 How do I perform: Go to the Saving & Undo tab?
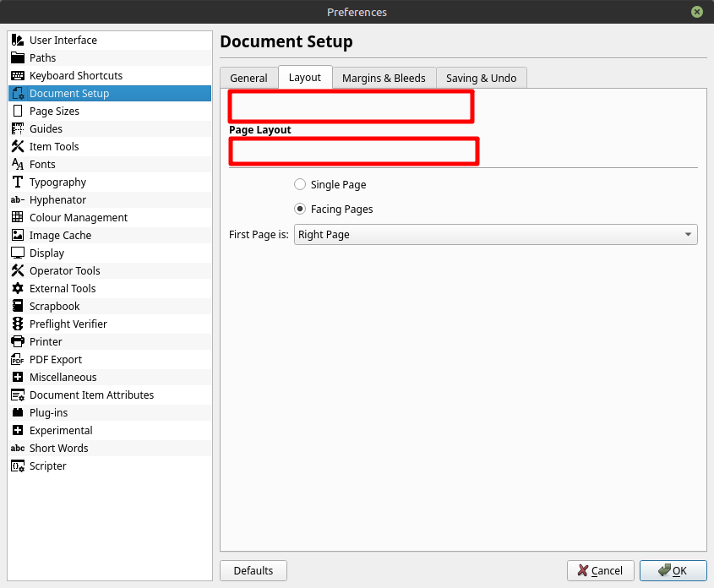coord(481,78)
